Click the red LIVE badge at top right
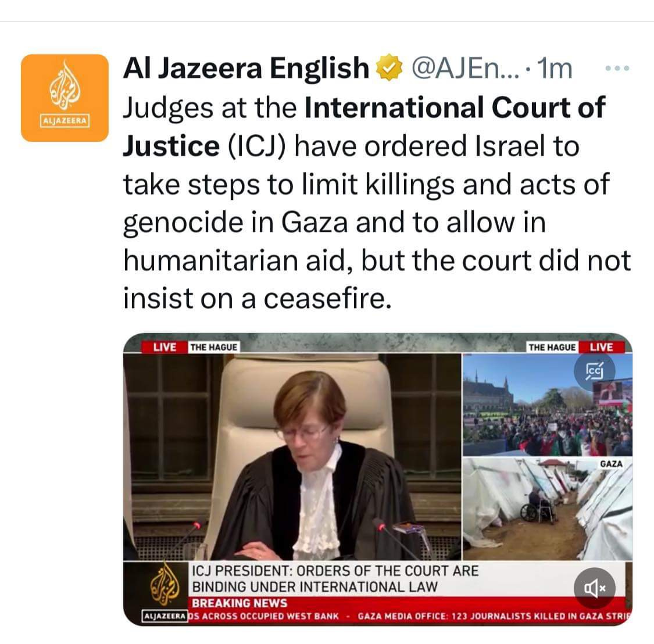The height and width of the screenshot is (644, 654). (x=601, y=347)
